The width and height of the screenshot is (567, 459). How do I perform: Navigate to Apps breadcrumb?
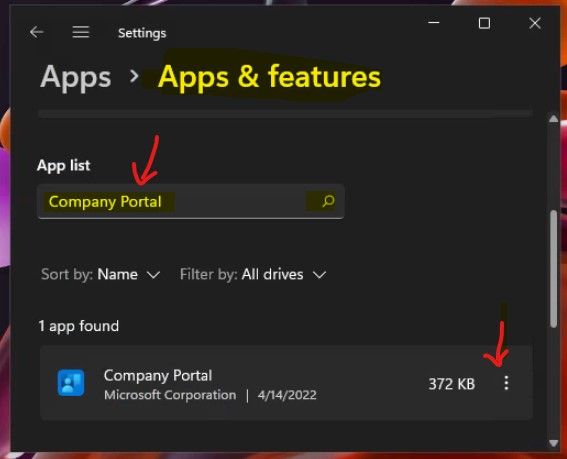[x=76, y=77]
